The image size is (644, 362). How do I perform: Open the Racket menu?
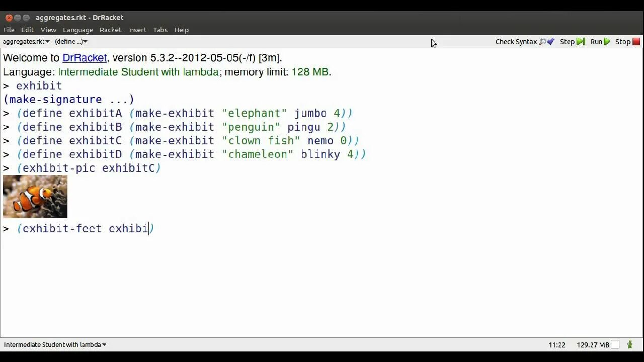click(111, 30)
